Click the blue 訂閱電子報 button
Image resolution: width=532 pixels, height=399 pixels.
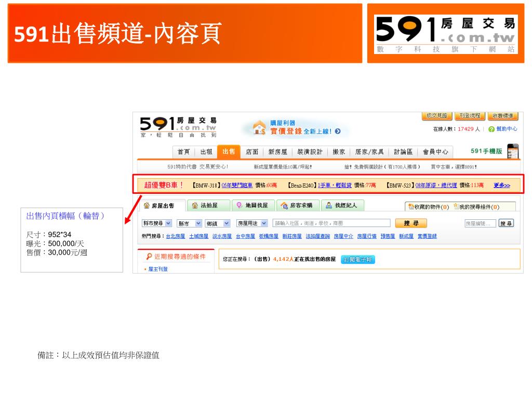pyautogui.click(x=357, y=260)
